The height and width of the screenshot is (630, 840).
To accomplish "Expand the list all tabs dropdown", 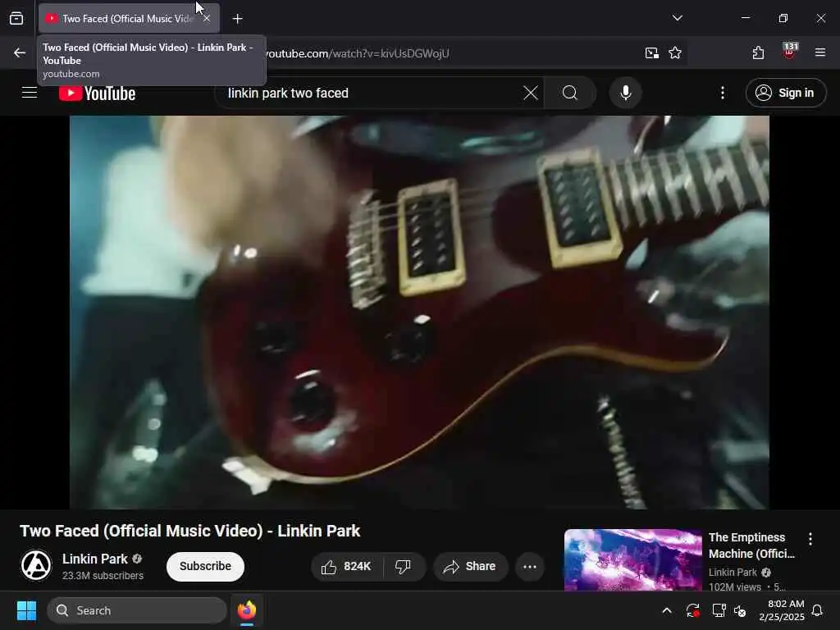I will coord(677,18).
